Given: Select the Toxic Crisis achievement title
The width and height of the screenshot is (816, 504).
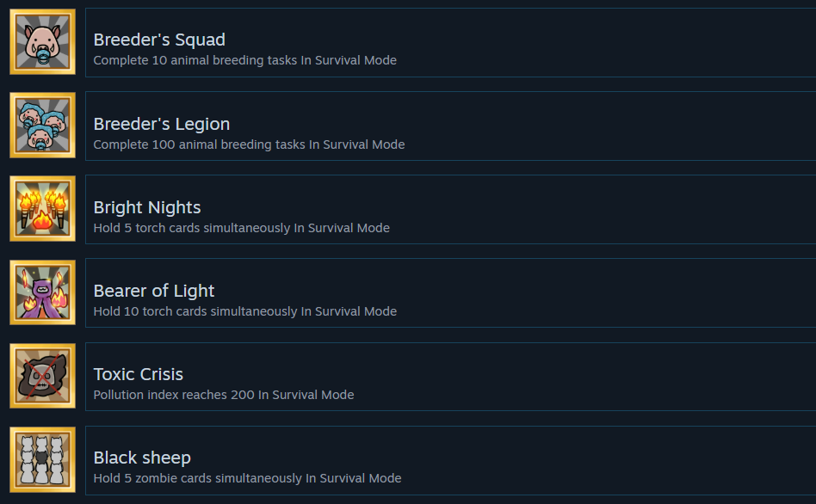Looking at the screenshot, I should 138,374.
